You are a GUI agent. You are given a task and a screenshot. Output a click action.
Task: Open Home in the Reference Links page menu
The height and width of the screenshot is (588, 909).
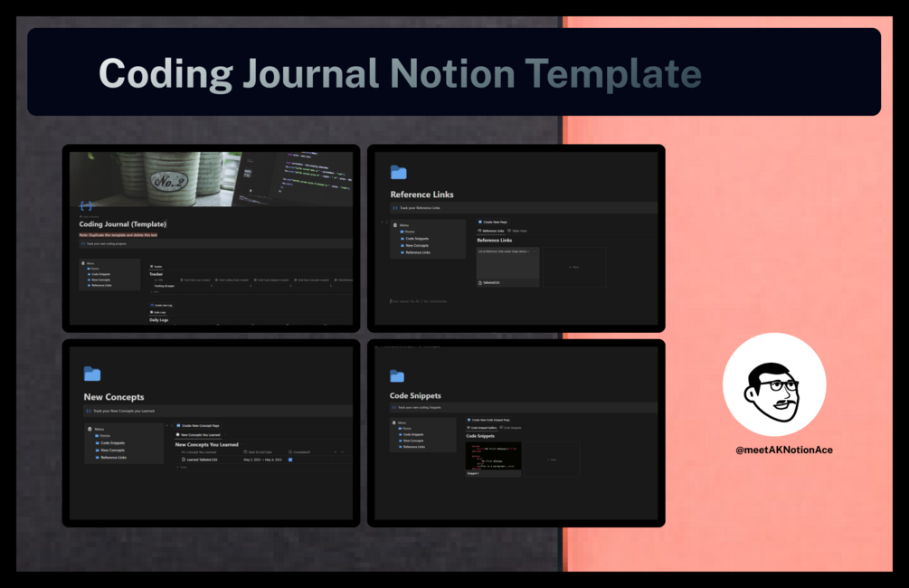point(408,232)
